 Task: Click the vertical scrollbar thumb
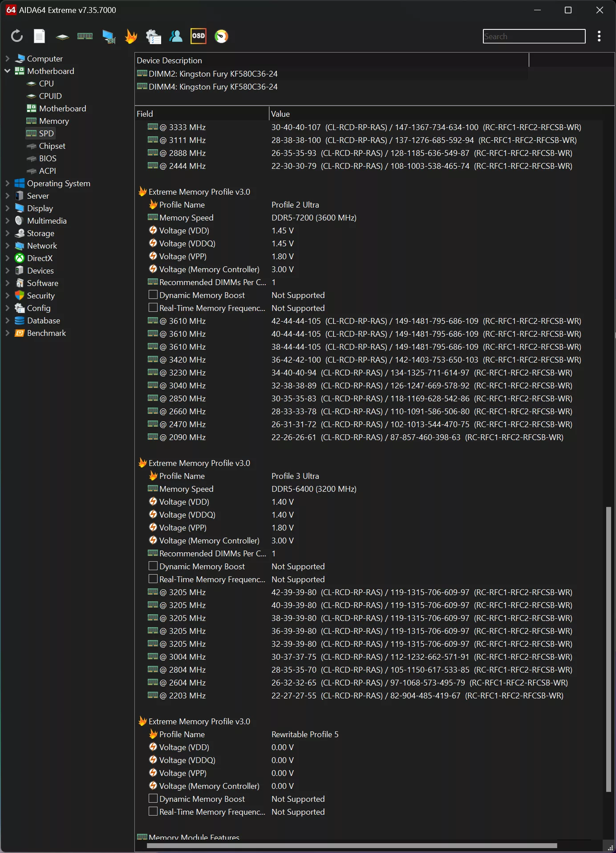pos(608,649)
